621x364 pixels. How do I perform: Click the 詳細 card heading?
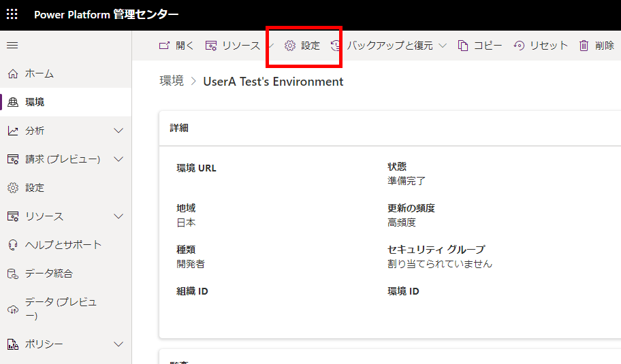[x=179, y=128]
